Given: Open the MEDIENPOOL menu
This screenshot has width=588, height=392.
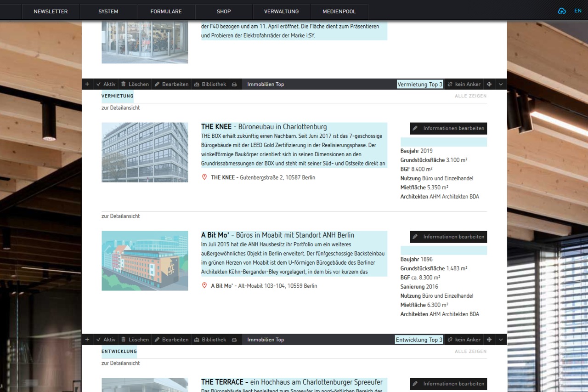Looking at the screenshot, I should [339, 11].
